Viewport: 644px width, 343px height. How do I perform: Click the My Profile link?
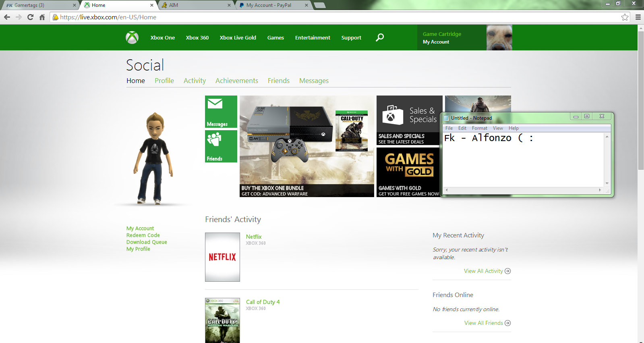point(138,249)
